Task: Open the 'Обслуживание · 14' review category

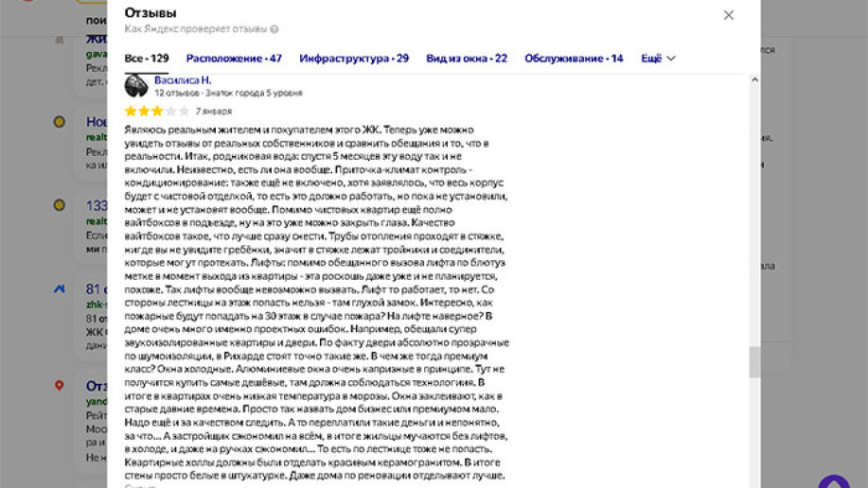Action: [574, 59]
